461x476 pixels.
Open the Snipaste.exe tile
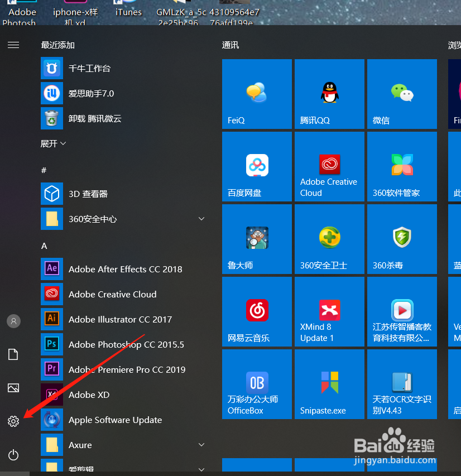point(329,384)
